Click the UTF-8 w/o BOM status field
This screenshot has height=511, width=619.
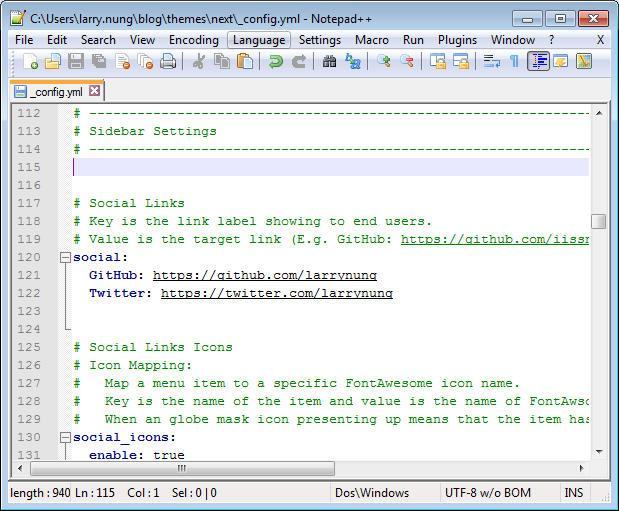(x=499, y=493)
